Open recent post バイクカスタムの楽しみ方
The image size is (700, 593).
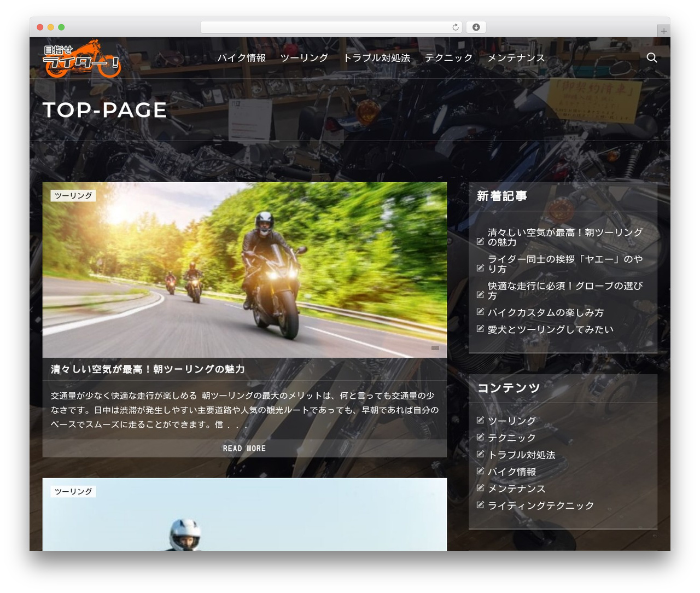coord(546,312)
